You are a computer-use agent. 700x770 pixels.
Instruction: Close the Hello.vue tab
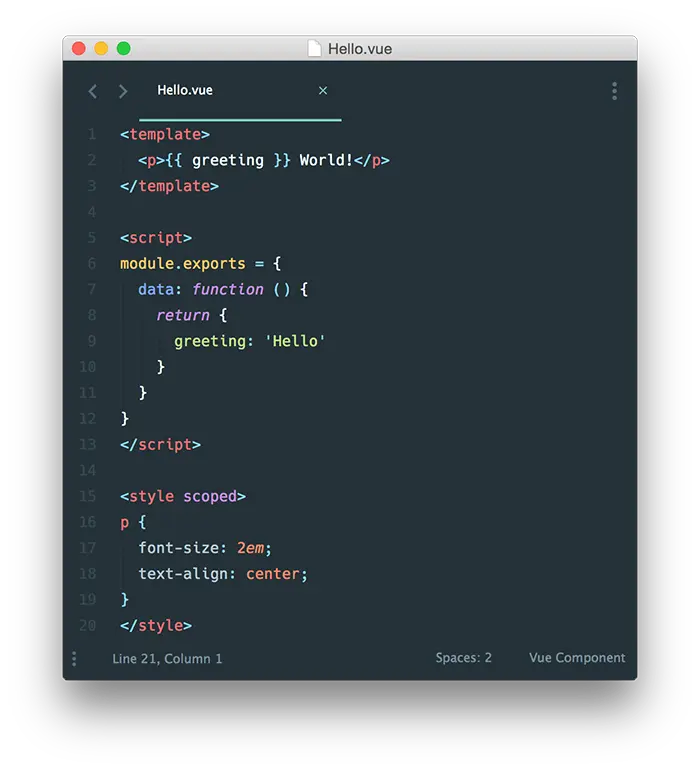(323, 90)
